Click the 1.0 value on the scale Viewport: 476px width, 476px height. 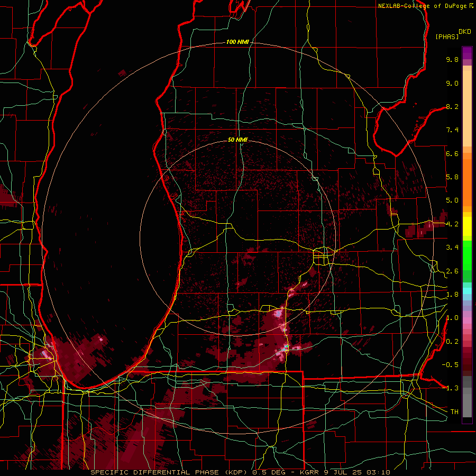[x=452, y=318]
